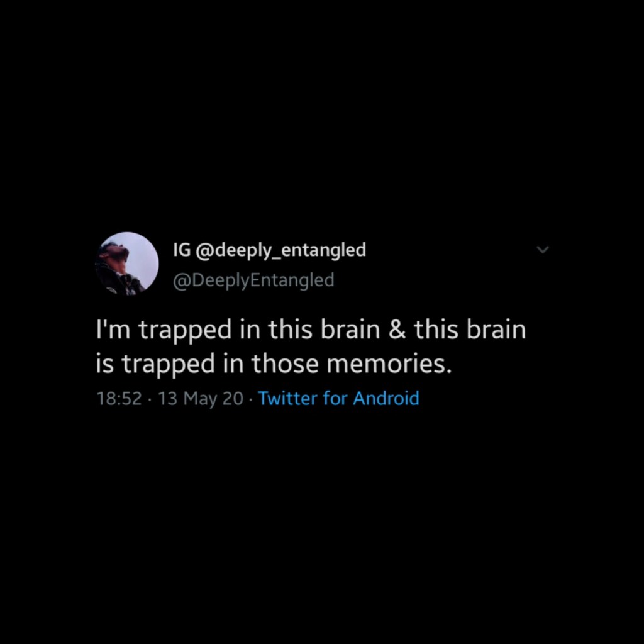
Task: Tap the word is starting second line
Action: [105, 364]
